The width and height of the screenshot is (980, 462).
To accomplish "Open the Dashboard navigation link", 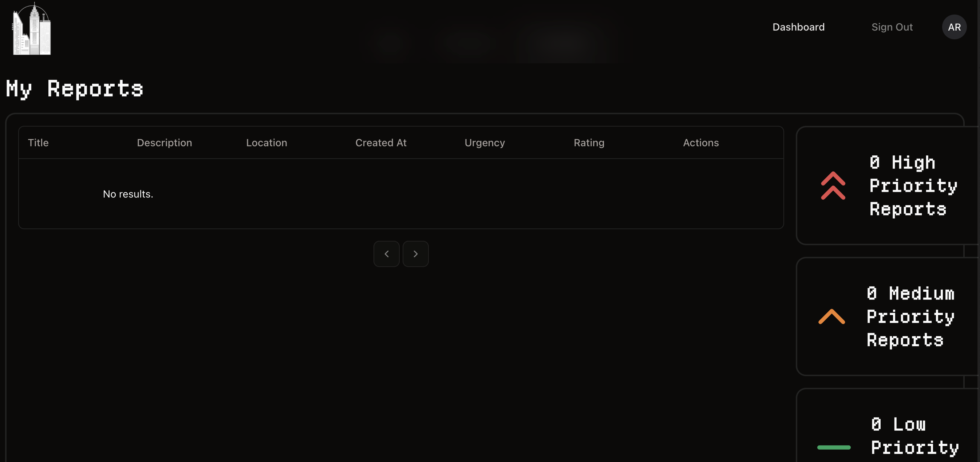I will (x=798, y=27).
